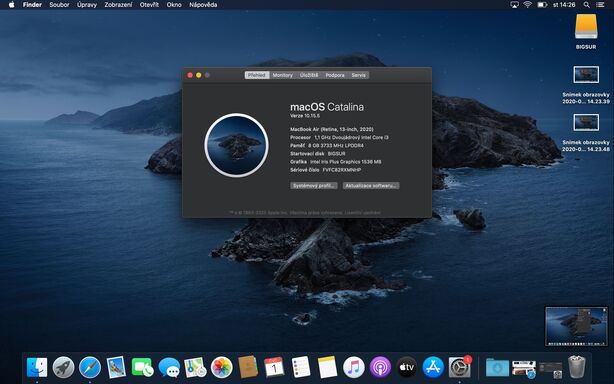
Task: Open the Apple menu
Action: point(11,5)
